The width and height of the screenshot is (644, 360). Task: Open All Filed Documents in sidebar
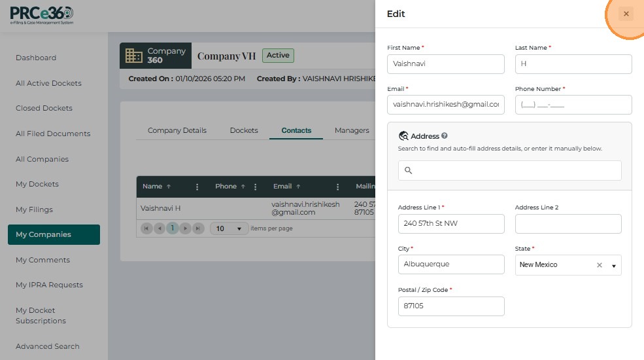(53, 134)
